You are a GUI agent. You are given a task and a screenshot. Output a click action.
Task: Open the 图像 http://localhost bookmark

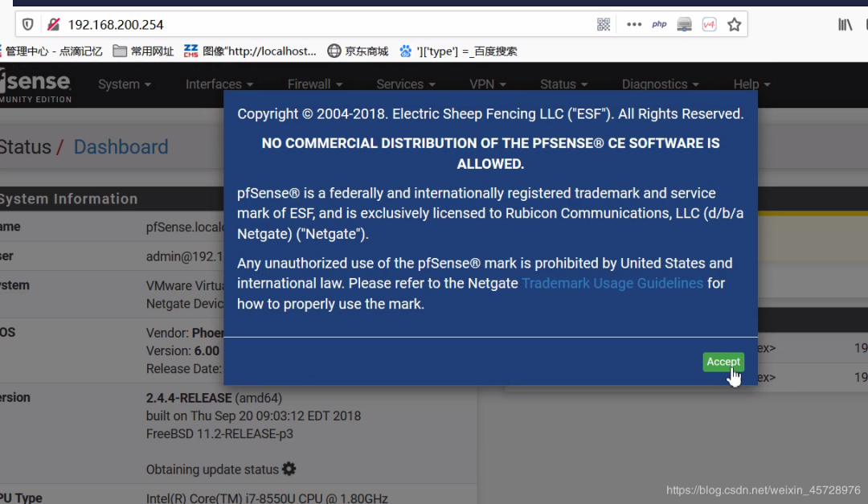tap(250, 51)
